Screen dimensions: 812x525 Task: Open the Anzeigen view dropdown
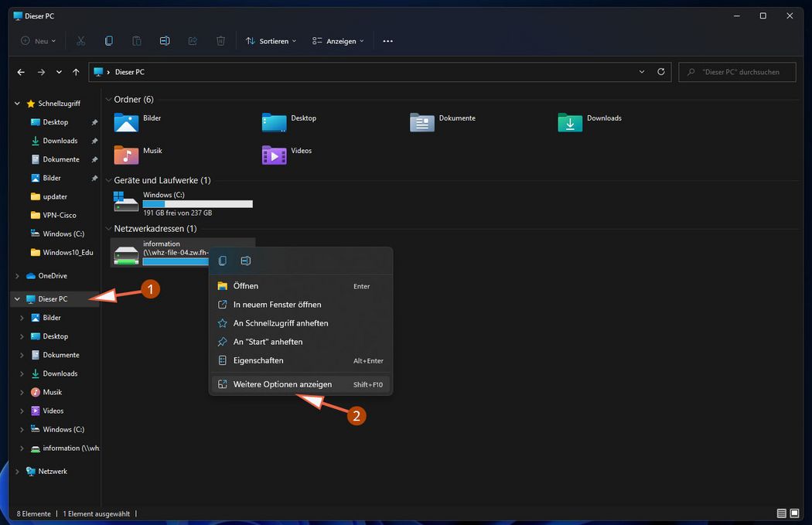(x=338, y=41)
